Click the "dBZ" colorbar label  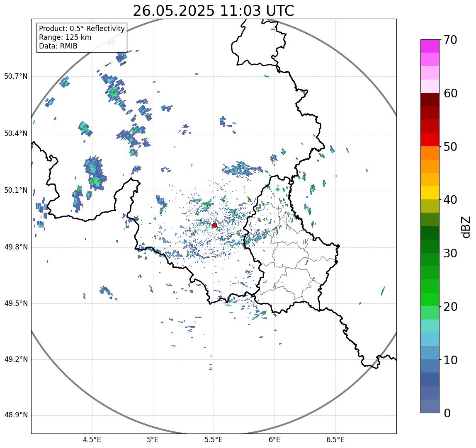[x=465, y=227]
